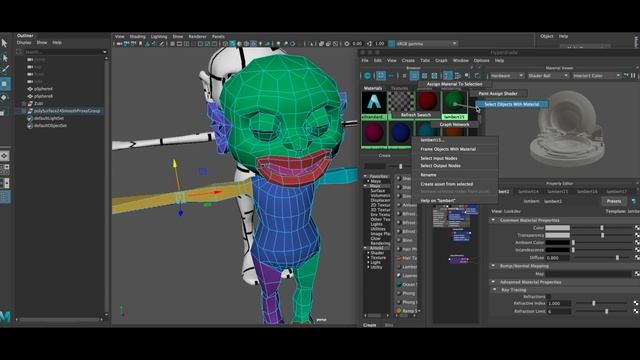
Task: Switch viewport to Wireframe via the cube icon
Action: click(x=225, y=44)
